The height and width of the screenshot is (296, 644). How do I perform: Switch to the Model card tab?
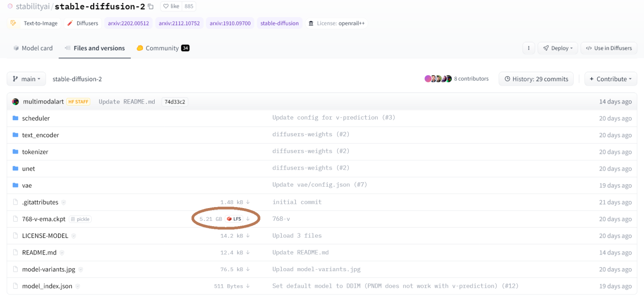(x=33, y=48)
